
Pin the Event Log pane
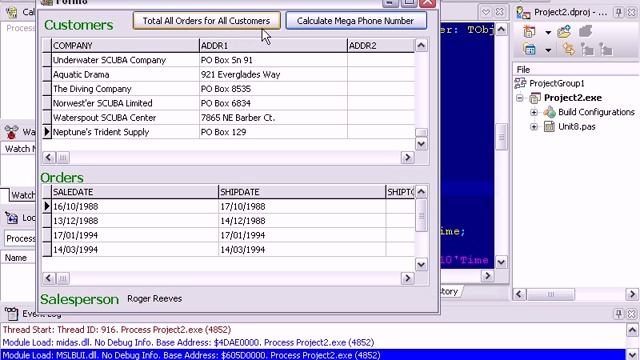(x=619, y=313)
